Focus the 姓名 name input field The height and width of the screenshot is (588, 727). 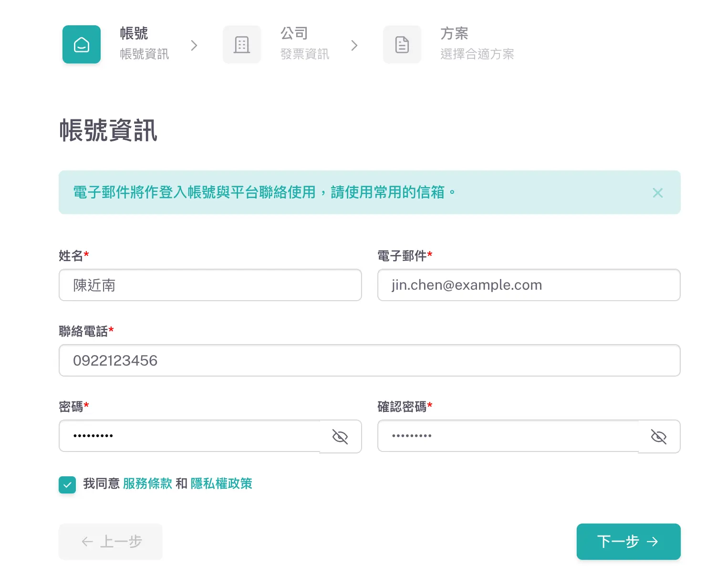(210, 285)
